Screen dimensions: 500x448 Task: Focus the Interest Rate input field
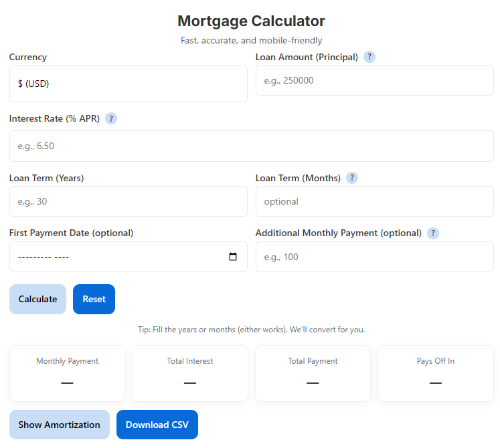pos(251,146)
